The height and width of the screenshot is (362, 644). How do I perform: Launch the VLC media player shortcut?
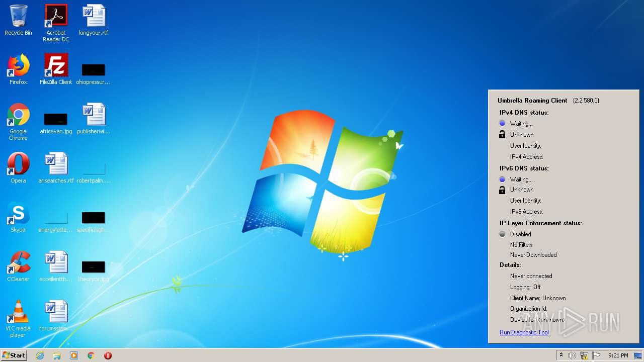point(18,319)
